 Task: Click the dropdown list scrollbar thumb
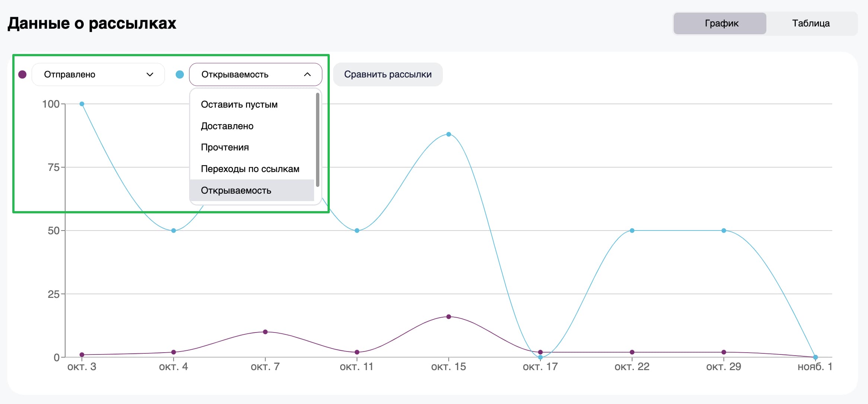pos(317,140)
